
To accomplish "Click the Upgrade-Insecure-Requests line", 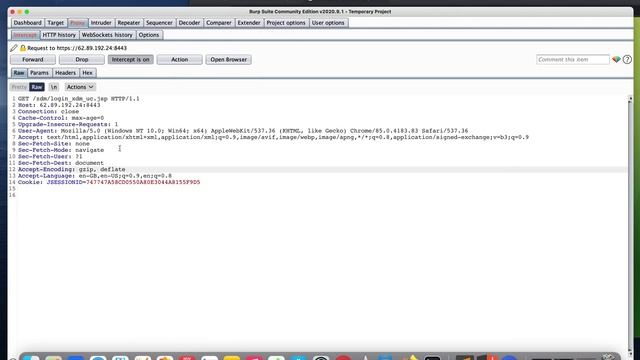I will 68,124.
